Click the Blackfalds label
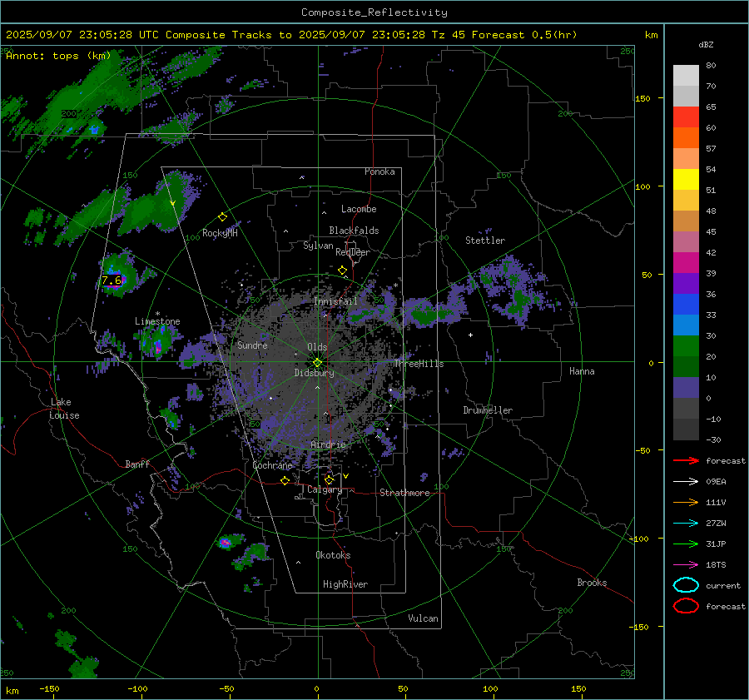 tap(354, 231)
